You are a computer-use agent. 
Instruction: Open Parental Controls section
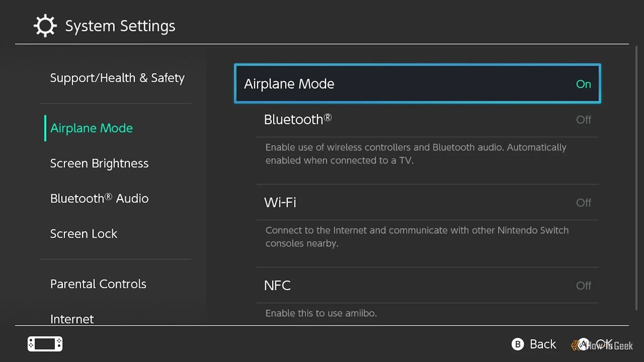tap(98, 284)
